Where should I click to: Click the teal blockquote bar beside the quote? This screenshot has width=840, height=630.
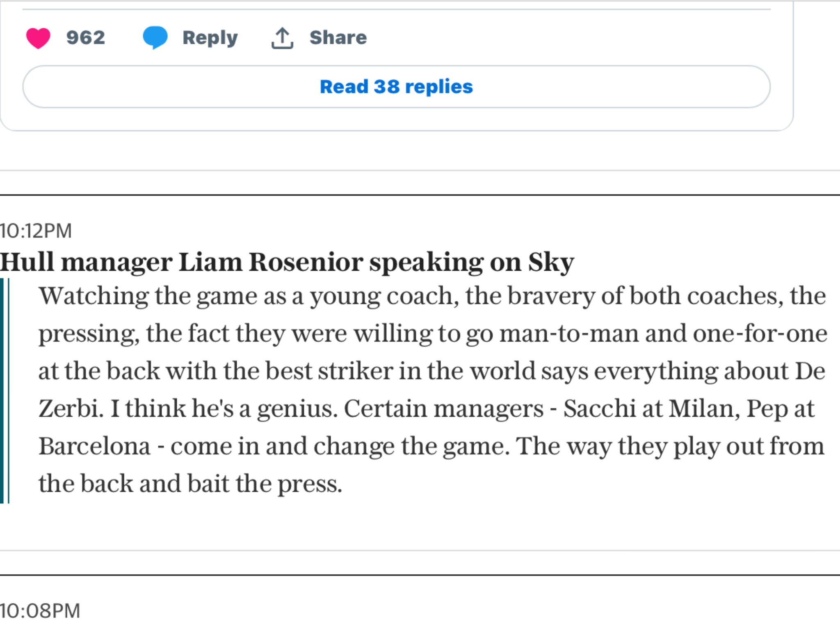click(5, 390)
